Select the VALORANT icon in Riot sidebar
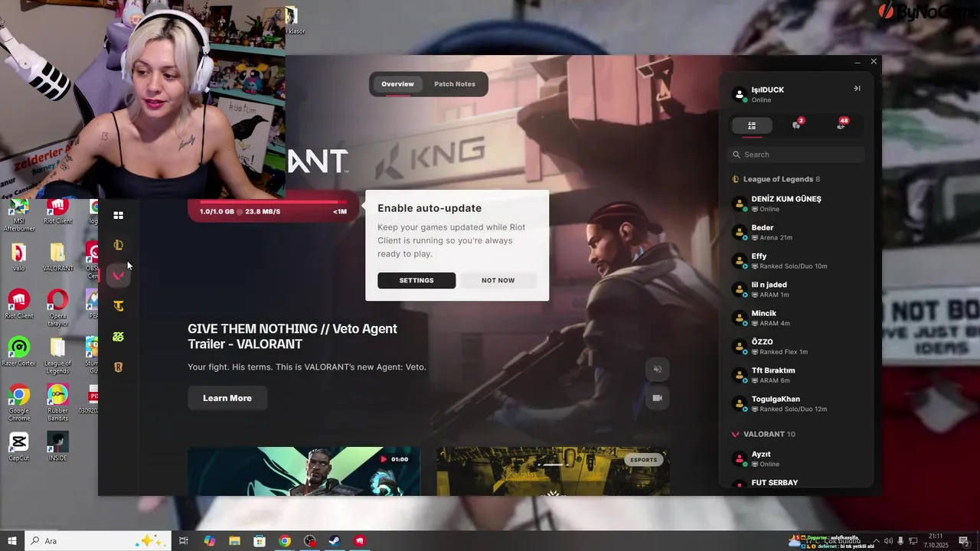The width and height of the screenshot is (980, 551). pyautogui.click(x=118, y=275)
